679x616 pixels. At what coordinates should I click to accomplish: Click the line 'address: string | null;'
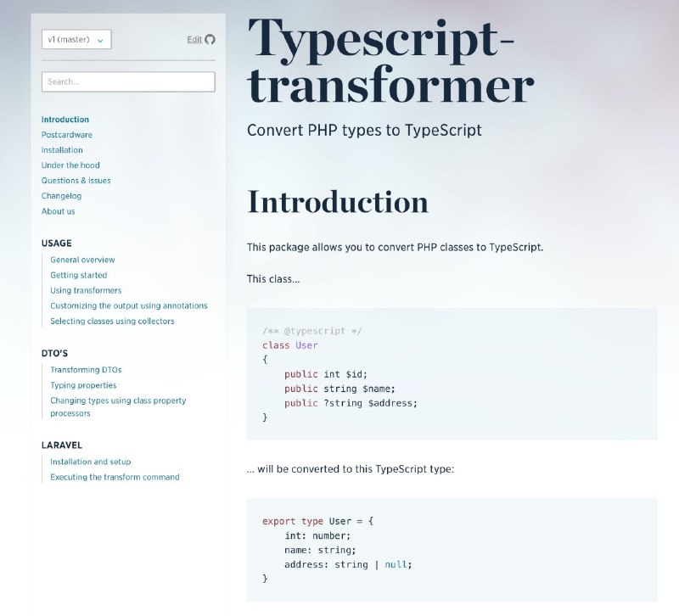348,564
